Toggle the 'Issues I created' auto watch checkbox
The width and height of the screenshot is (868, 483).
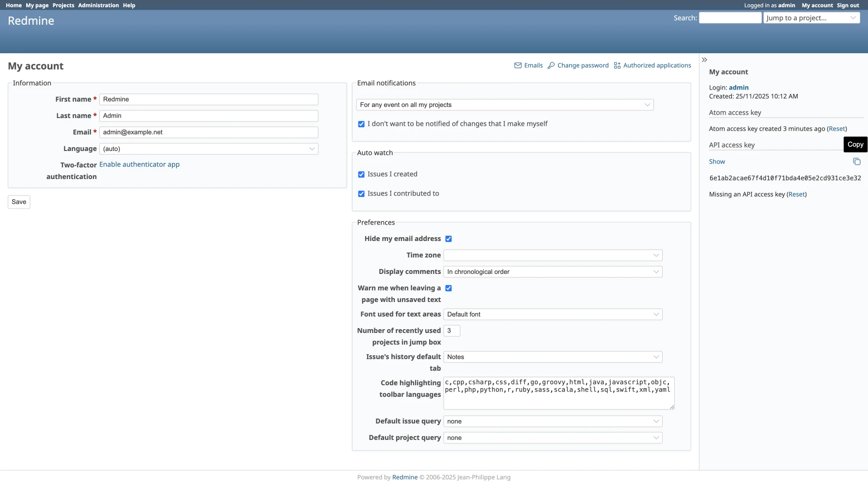[361, 175]
